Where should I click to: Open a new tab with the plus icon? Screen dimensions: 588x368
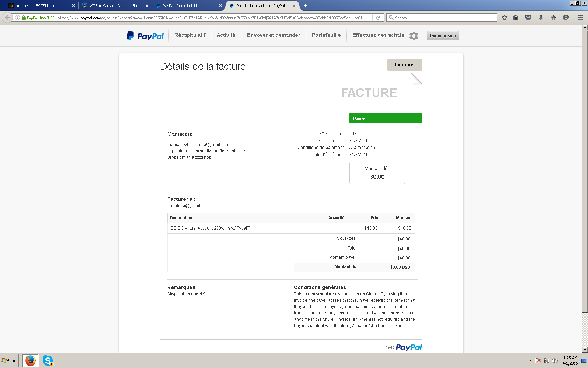(306, 6)
